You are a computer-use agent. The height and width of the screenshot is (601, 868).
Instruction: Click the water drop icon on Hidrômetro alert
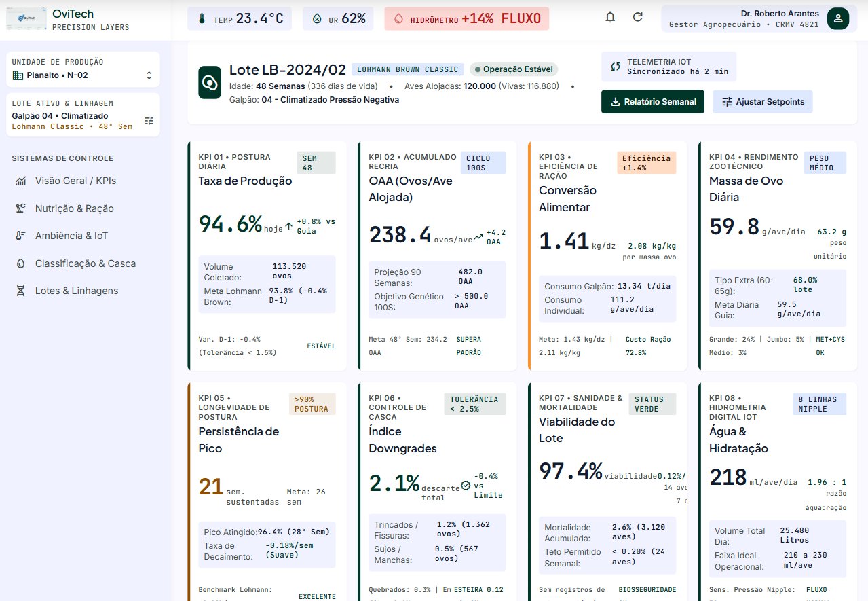399,19
